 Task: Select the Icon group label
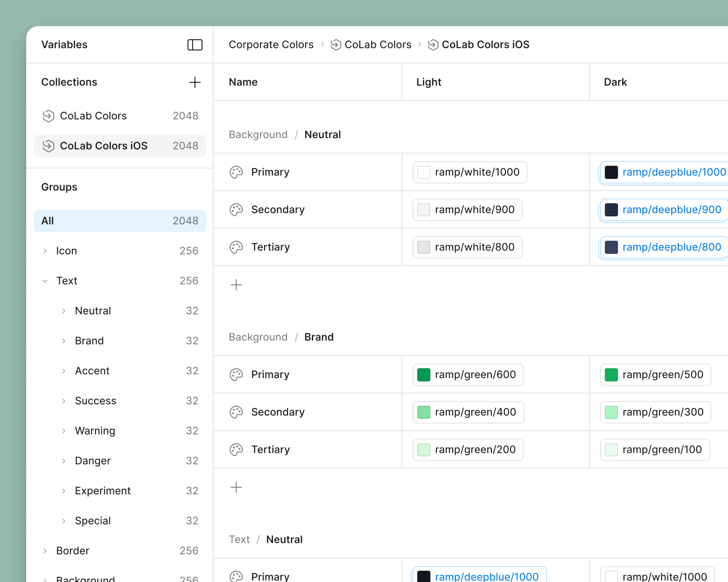coord(67,251)
